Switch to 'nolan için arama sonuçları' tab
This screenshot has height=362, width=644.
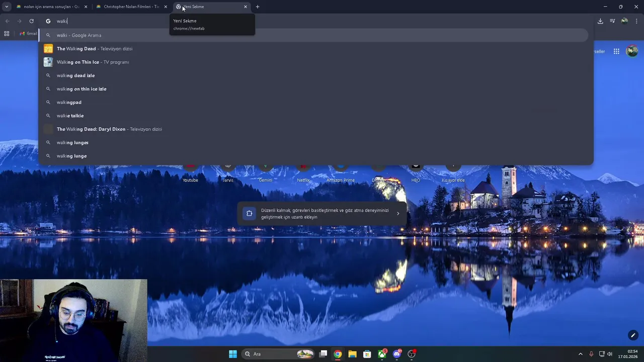click(x=51, y=7)
